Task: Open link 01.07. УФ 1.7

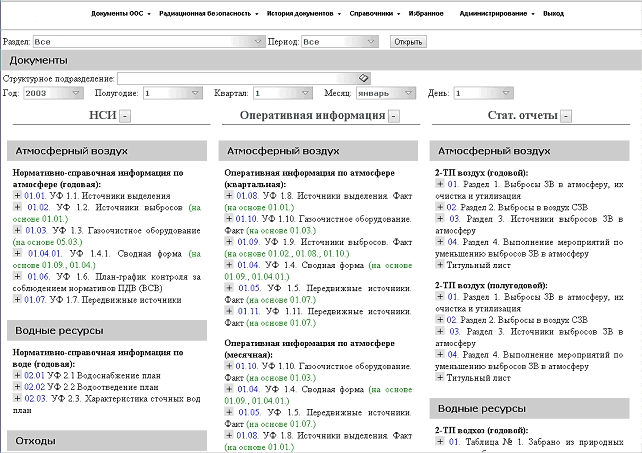Action: pyautogui.click(x=35, y=300)
